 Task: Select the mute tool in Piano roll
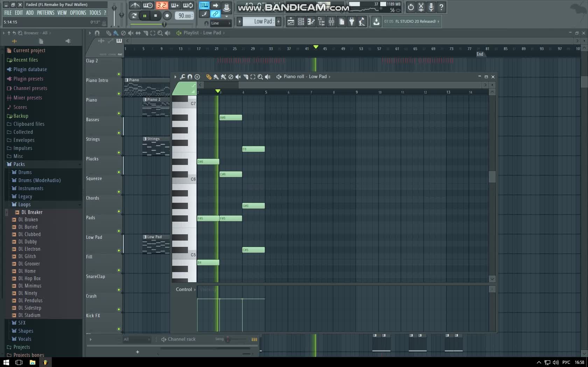tap(238, 77)
